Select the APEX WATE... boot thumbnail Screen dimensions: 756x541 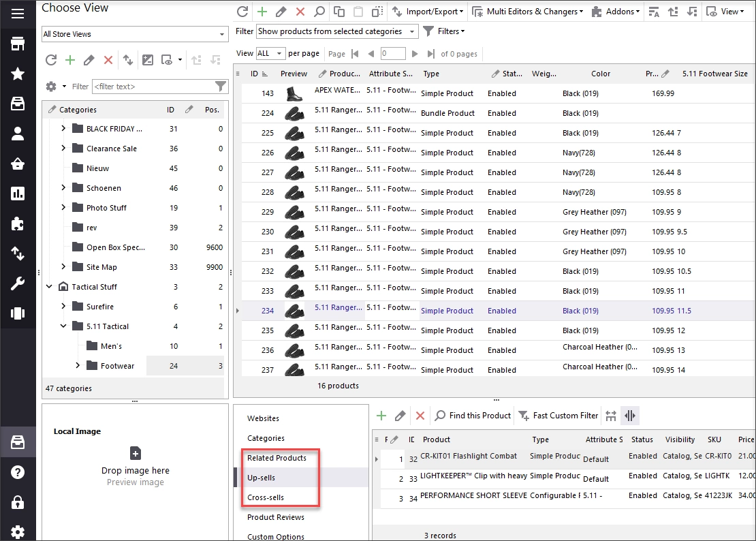294,93
